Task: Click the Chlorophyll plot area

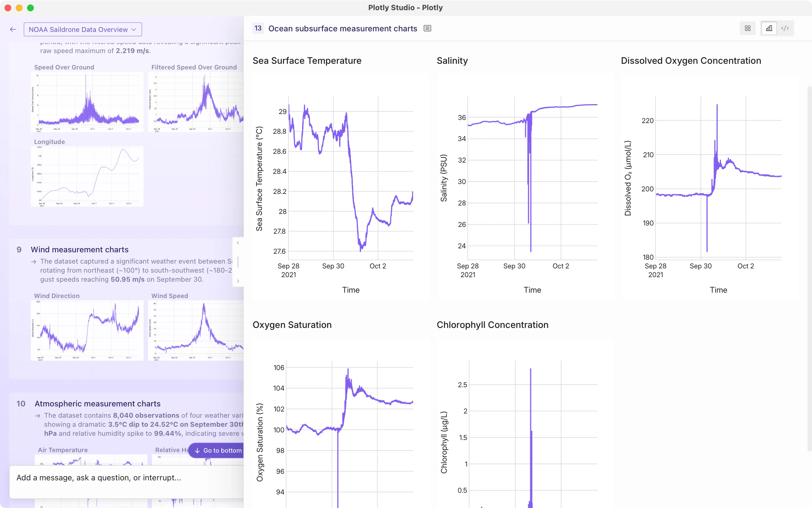Action: [533, 434]
